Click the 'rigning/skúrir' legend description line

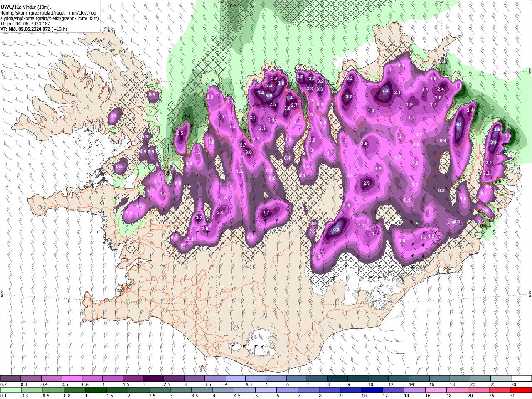(x=48, y=13)
